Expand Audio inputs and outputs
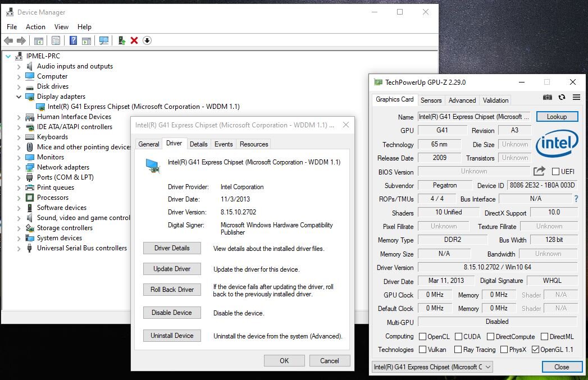 tap(19, 66)
